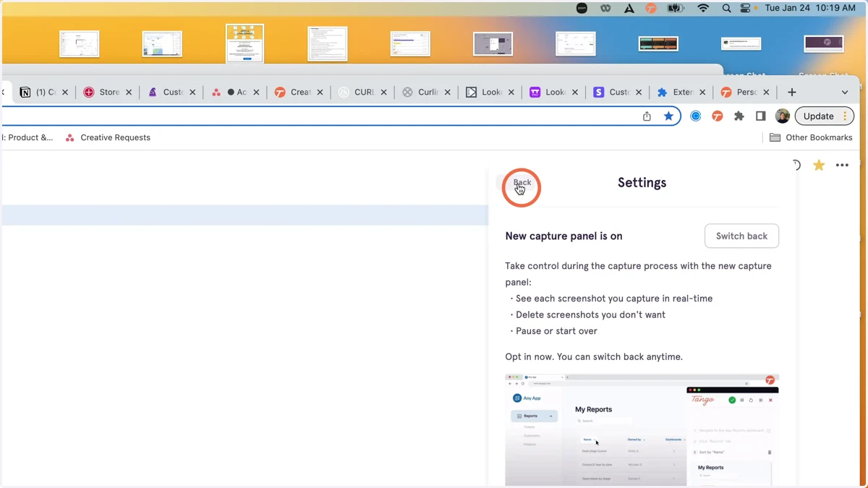Close the Store tab
868x488 pixels.
click(129, 93)
